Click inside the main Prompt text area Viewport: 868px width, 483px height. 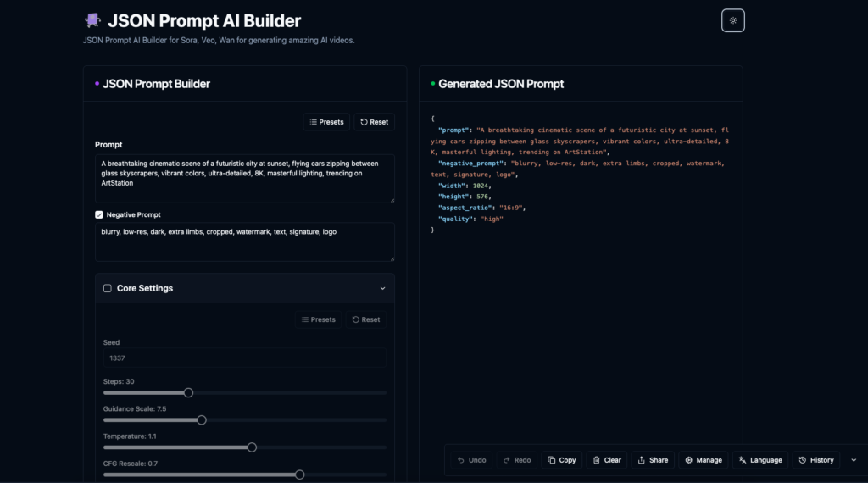[244, 178]
